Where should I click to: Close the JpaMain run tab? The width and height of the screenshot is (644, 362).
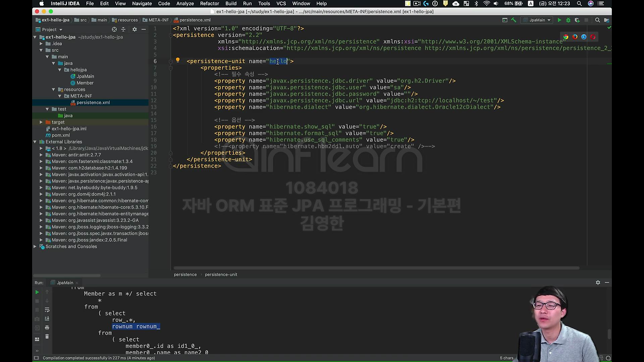tap(76, 283)
